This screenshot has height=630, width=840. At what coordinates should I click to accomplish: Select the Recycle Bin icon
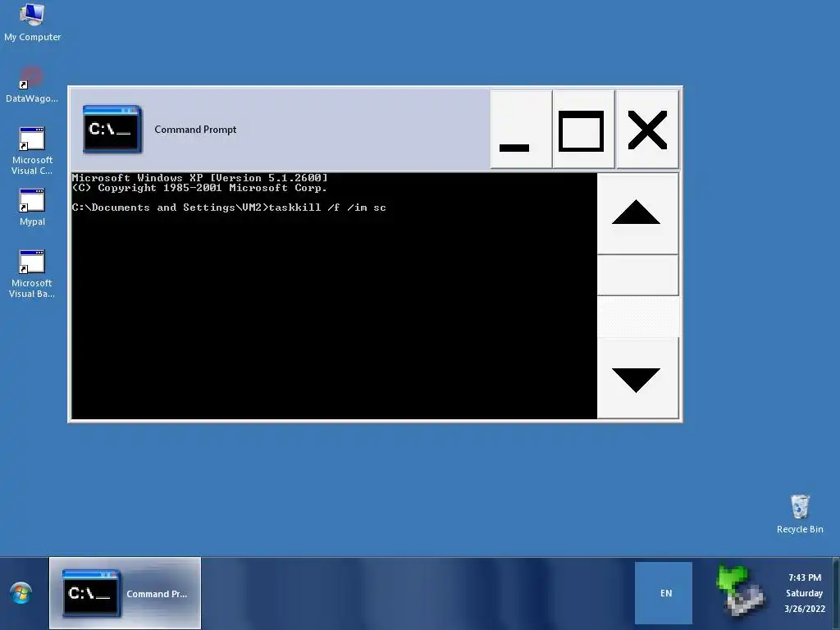pos(800,514)
